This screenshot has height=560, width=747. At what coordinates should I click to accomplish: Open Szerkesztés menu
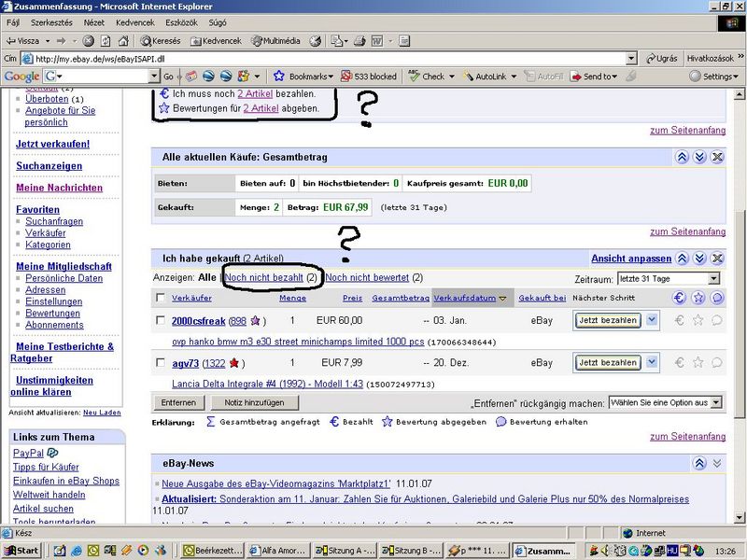(51, 22)
